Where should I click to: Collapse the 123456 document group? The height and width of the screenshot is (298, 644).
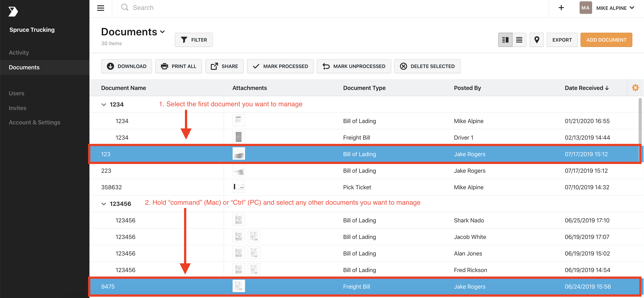pos(104,204)
